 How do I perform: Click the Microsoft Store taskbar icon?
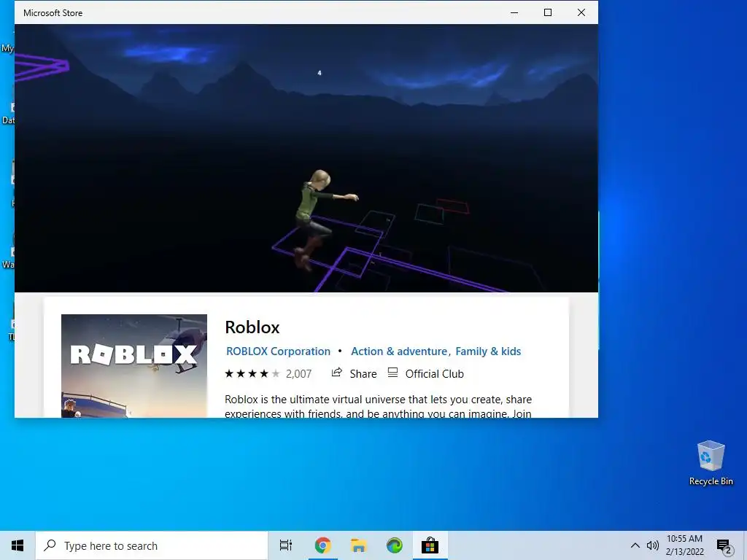(430, 545)
